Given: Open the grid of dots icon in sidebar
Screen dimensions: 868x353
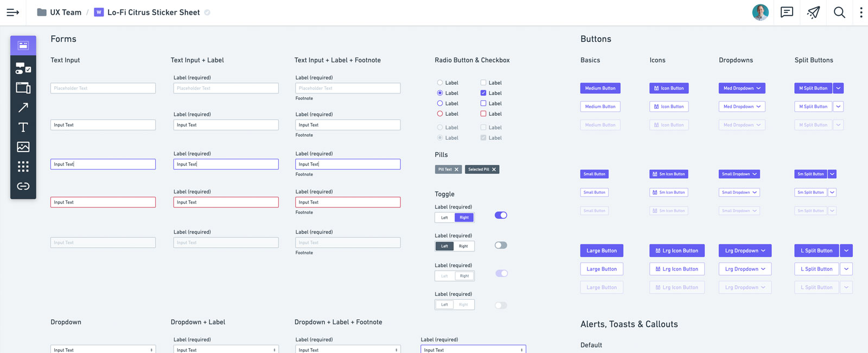Looking at the screenshot, I should pyautogui.click(x=23, y=166).
